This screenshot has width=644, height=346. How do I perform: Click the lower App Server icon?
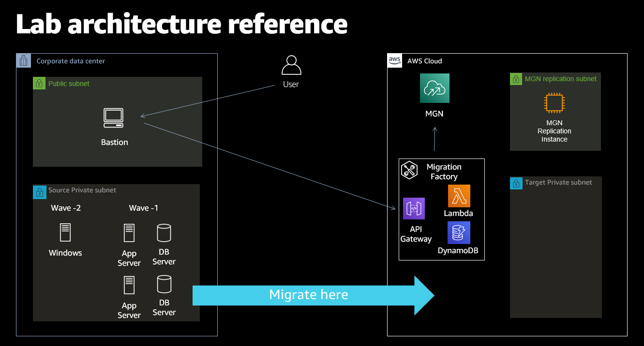[129, 285]
